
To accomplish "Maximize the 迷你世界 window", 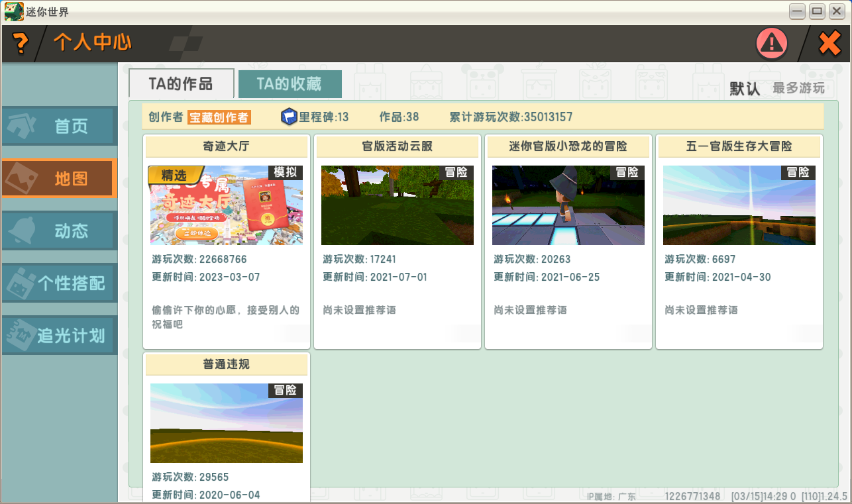I will (817, 11).
